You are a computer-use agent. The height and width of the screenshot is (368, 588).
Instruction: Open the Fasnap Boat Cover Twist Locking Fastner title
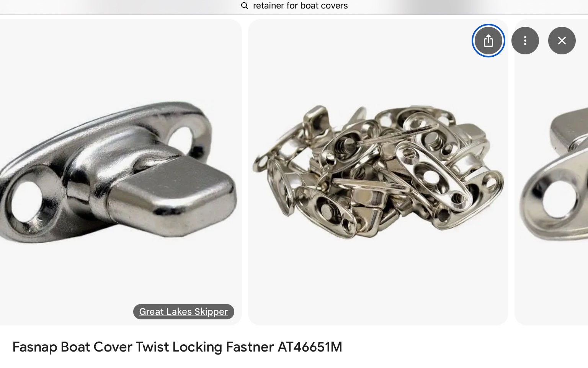(177, 347)
